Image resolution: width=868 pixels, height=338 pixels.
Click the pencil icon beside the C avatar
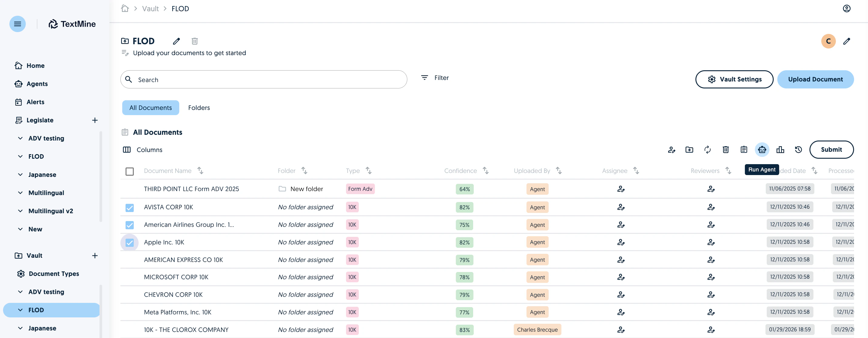point(846,41)
